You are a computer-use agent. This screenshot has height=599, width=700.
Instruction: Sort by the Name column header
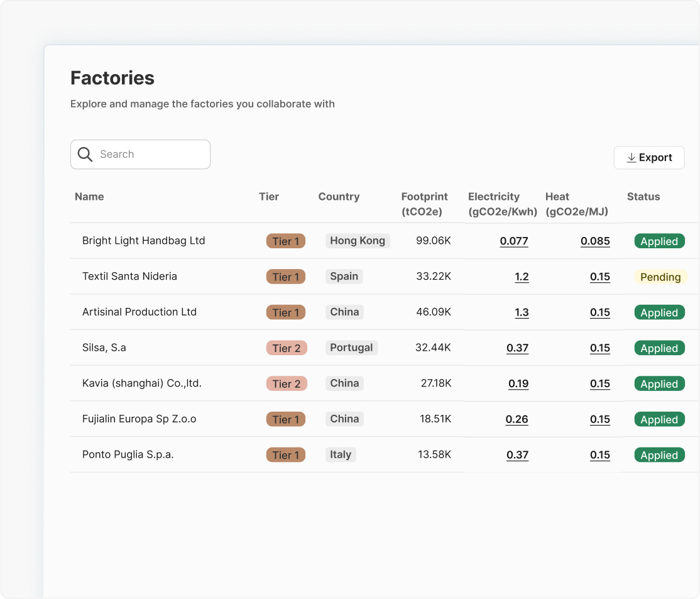pos(89,197)
